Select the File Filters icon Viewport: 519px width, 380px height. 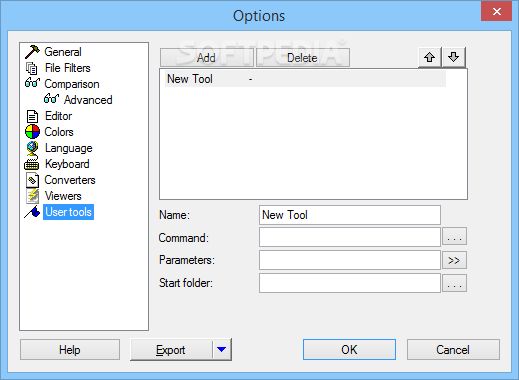coord(32,68)
